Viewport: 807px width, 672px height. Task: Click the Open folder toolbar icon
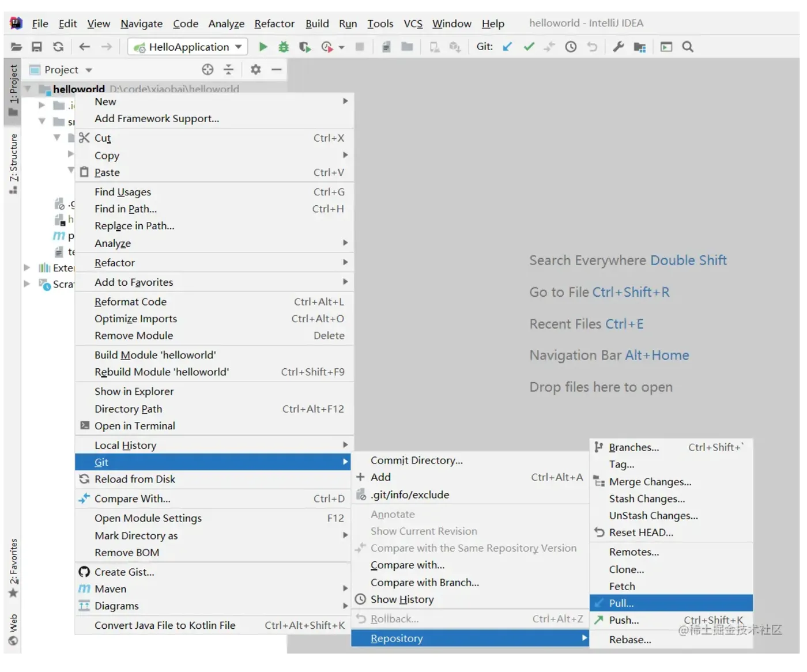[x=16, y=47]
